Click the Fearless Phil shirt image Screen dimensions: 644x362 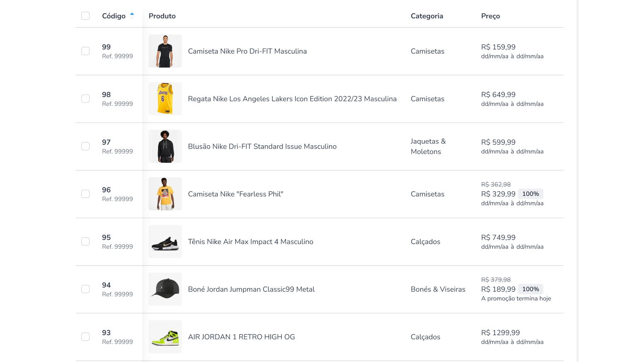(x=165, y=194)
